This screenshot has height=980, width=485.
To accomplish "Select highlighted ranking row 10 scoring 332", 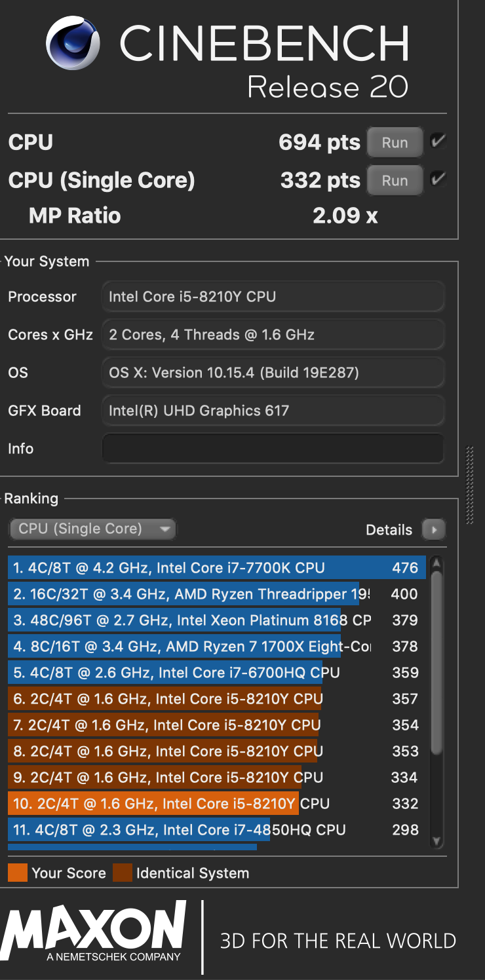I will (217, 803).
